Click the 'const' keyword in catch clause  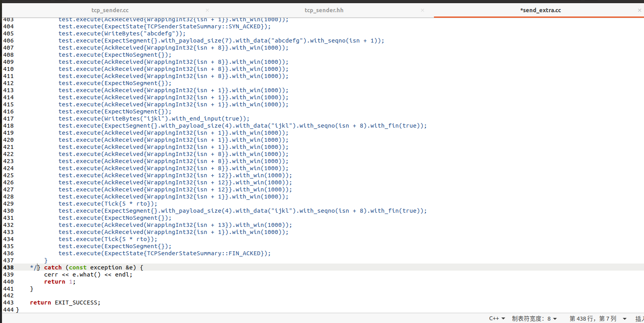(78, 267)
